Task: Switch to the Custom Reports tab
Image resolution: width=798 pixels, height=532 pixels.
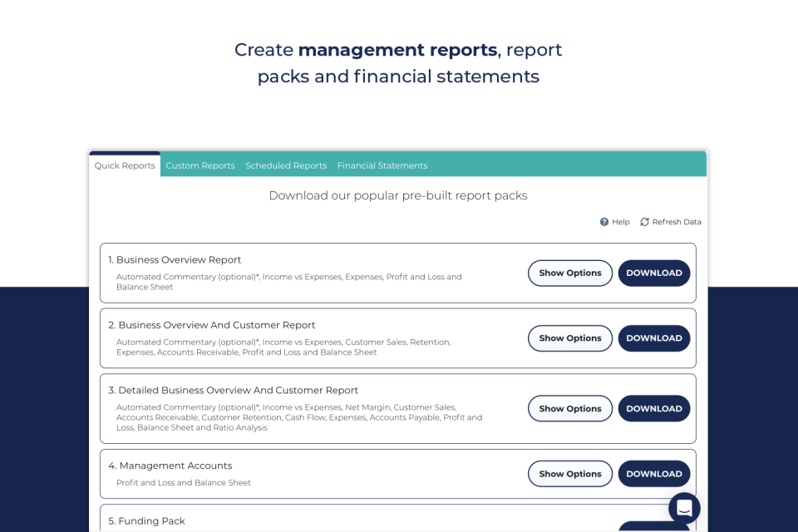Action: tap(200, 165)
